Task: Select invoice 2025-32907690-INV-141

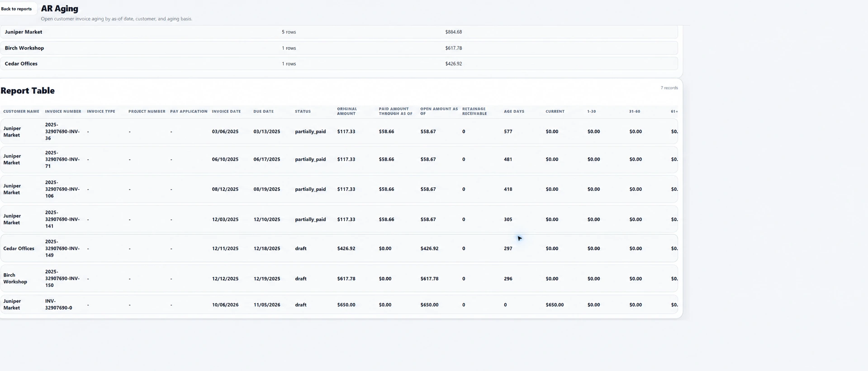Action: point(62,219)
